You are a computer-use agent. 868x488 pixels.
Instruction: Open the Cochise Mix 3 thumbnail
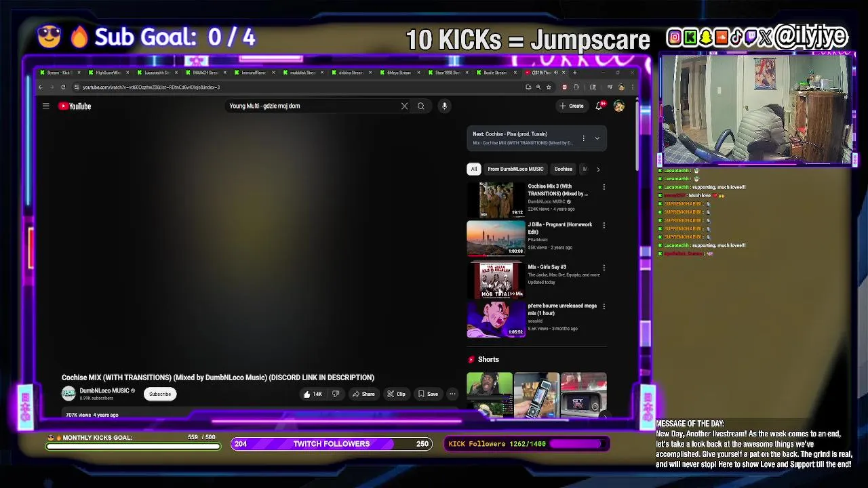tap(496, 199)
